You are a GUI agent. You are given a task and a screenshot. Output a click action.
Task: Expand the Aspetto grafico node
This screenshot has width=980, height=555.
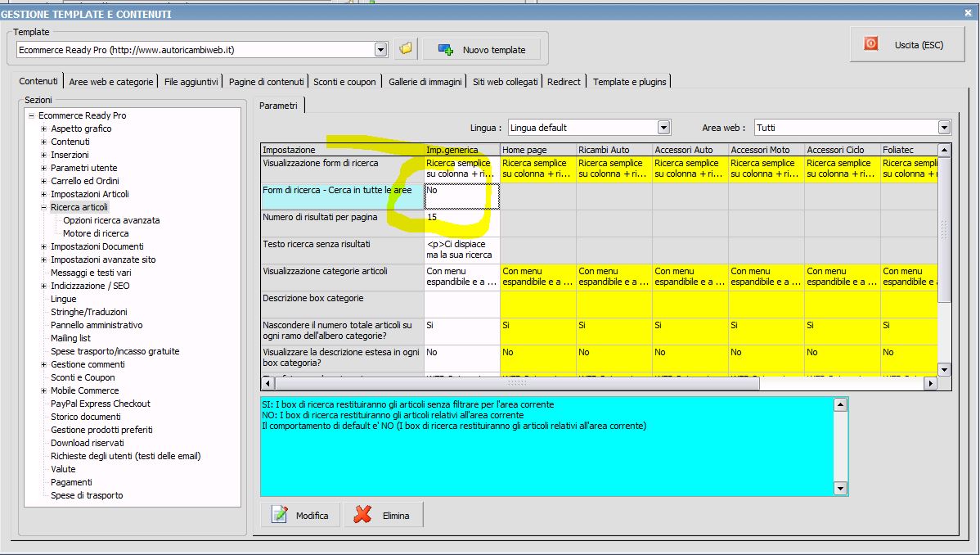point(43,129)
